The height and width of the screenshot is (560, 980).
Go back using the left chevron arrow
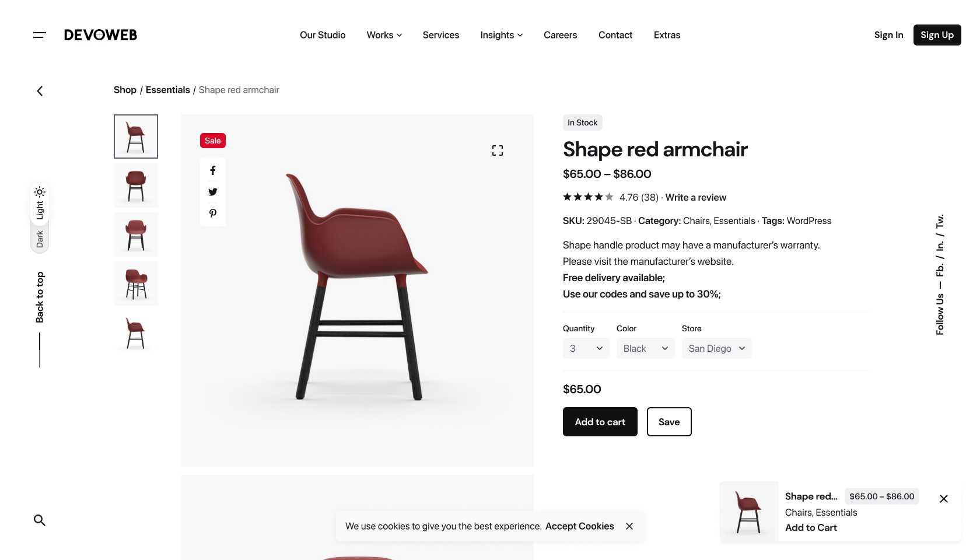[40, 91]
